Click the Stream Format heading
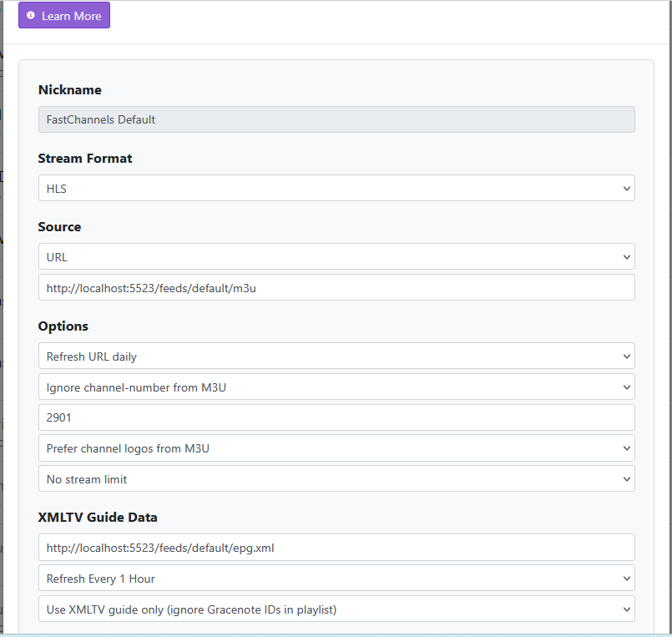This screenshot has height=637, width=672. pos(85,158)
